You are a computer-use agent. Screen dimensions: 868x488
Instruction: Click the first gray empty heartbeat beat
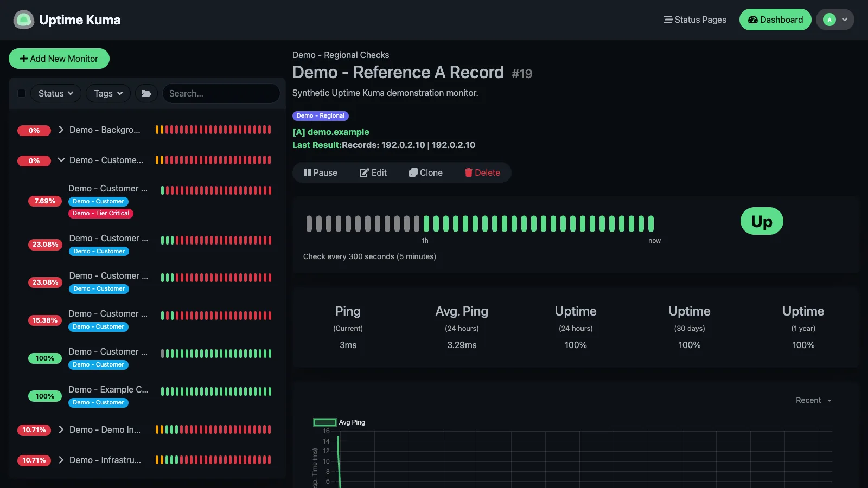pyautogui.click(x=309, y=223)
